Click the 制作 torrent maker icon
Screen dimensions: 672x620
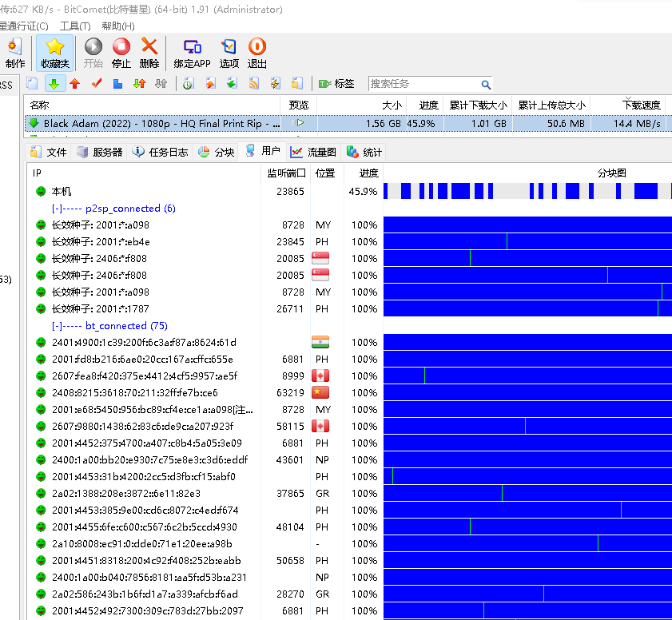[x=15, y=53]
